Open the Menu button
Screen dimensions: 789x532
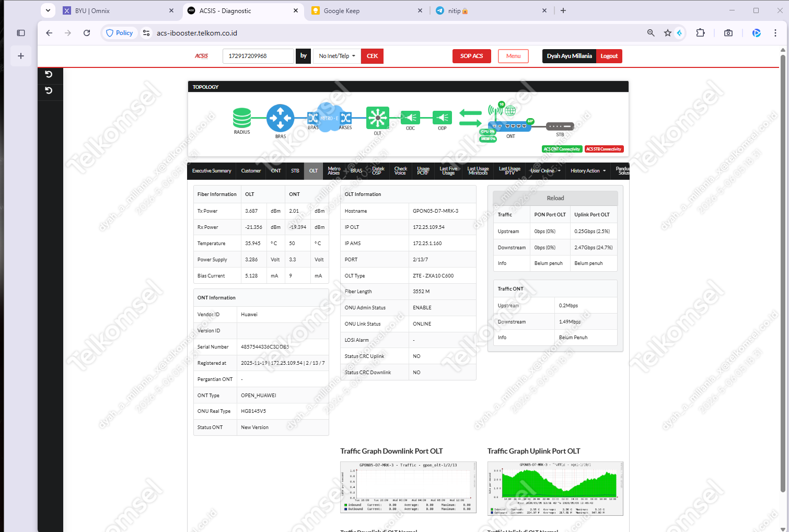(x=513, y=56)
